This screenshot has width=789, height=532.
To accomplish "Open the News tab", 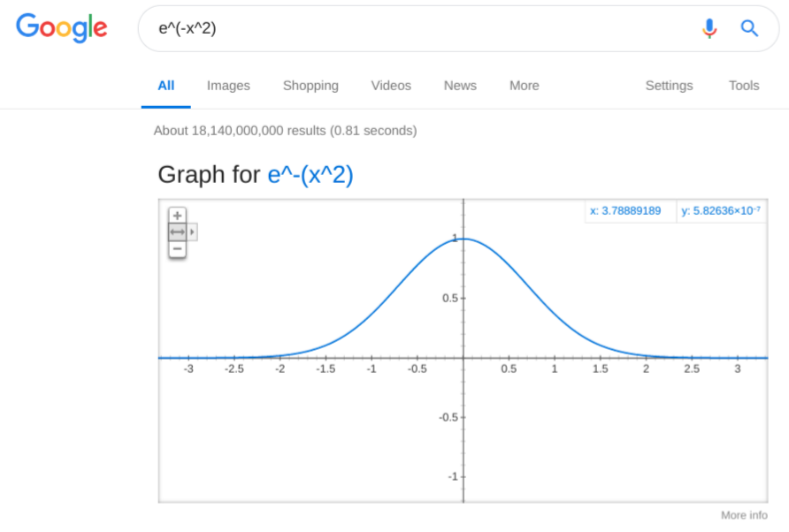I will click(460, 86).
